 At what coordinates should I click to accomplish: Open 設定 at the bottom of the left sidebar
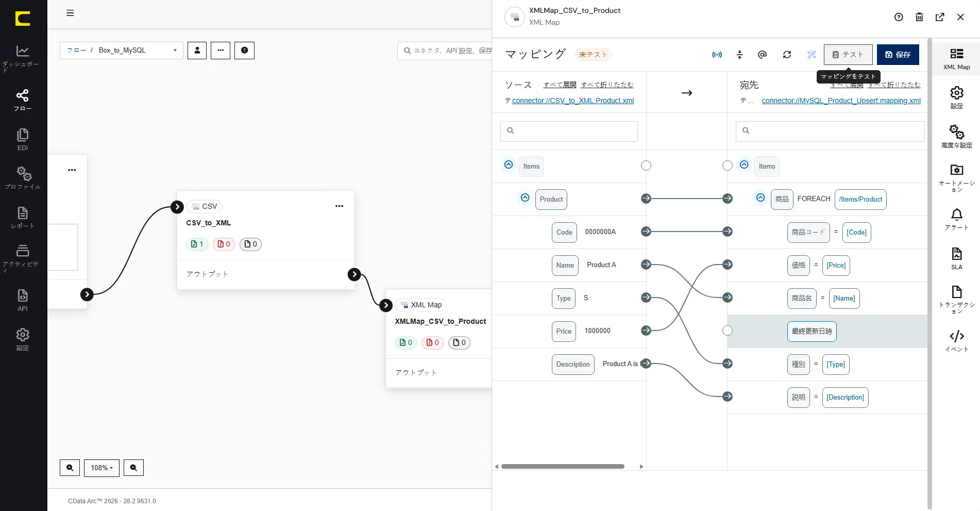tap(23, 340)
